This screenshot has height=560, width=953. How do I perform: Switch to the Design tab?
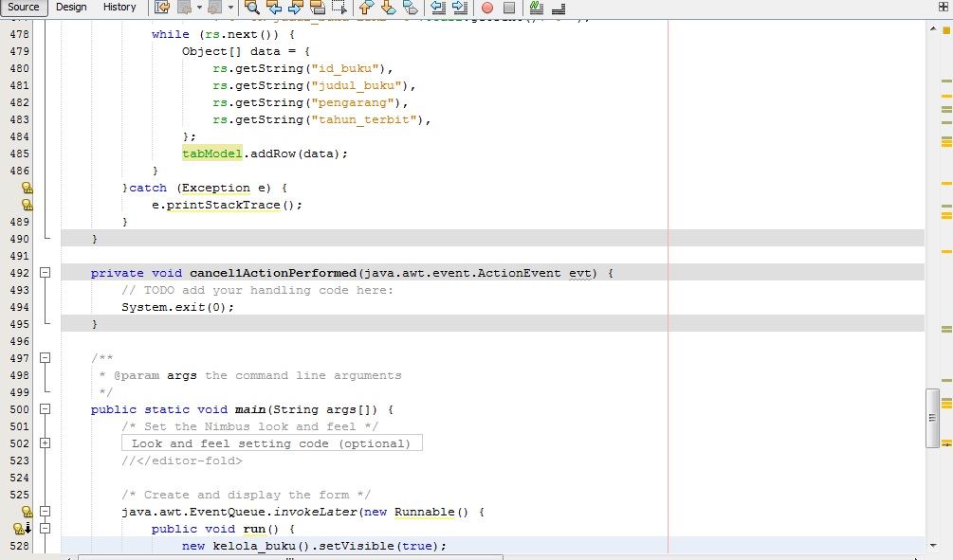(x=71, y=7)
